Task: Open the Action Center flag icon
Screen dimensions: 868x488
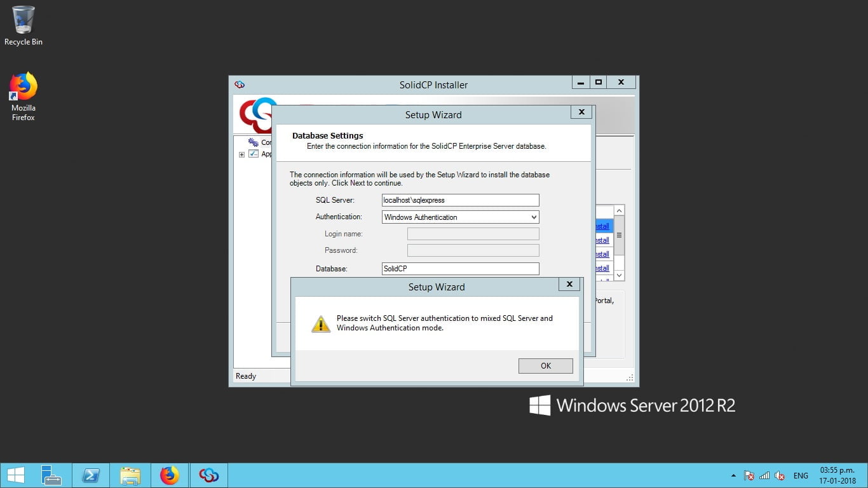Action: (x=749, y=475)
